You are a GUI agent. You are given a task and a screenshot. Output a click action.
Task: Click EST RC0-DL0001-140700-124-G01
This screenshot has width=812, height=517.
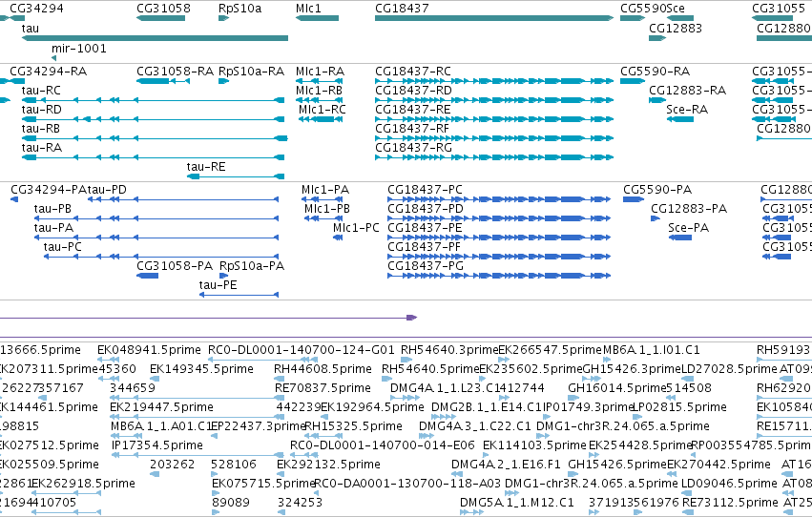[x=301, y=350]
